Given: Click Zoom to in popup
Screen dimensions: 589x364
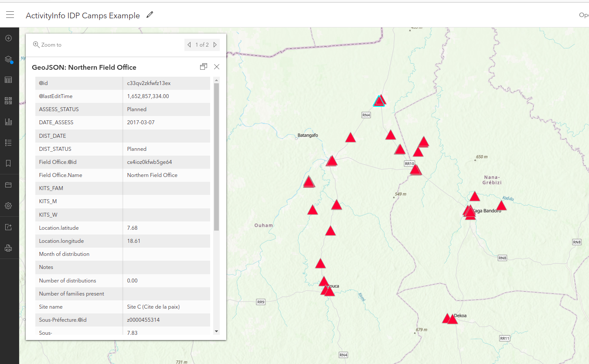Looking at the screenshot, I should 47,45.
